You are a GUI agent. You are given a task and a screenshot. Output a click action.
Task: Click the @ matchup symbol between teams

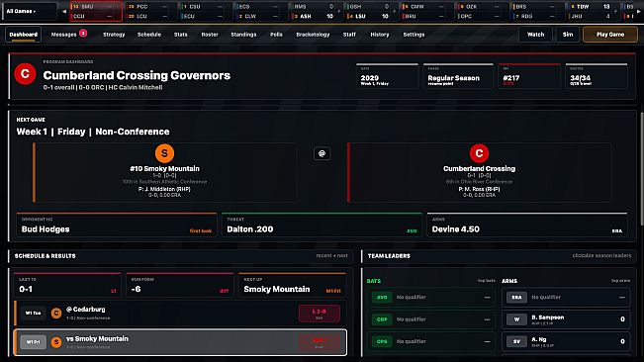click(322, 153)
